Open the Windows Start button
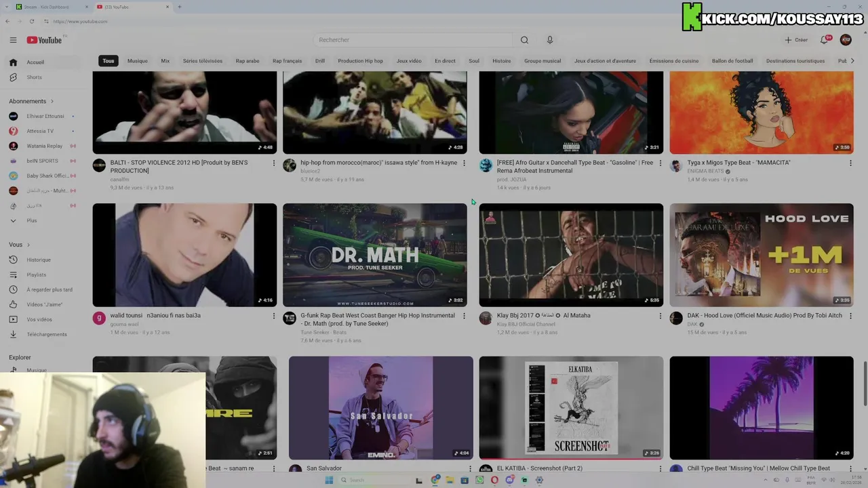The width and height of the screenshot is (868, 488). [329, 480]
